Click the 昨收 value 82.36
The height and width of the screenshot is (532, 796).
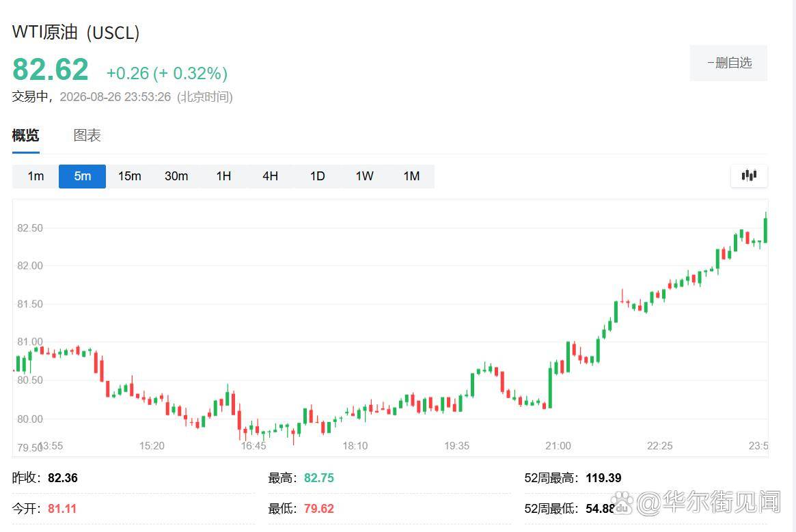(x=62, y=477)
